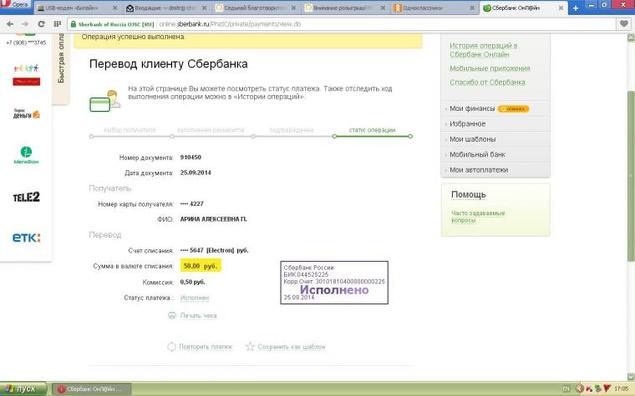Reload the page with refresh icon
635x396 pixels.
click(41, 24)
